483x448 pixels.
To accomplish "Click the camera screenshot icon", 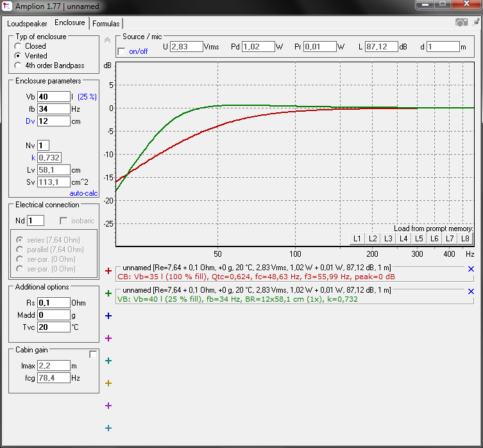I will click(461, 22).
